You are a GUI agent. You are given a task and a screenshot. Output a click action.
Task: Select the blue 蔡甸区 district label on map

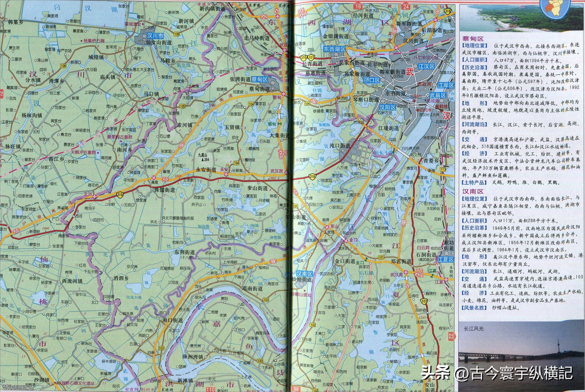pos(260,80)
